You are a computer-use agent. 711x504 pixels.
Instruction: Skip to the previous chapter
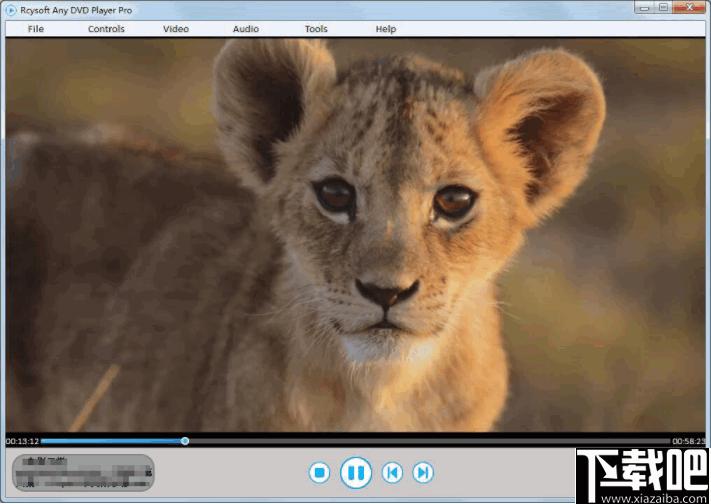coord(393,472)
